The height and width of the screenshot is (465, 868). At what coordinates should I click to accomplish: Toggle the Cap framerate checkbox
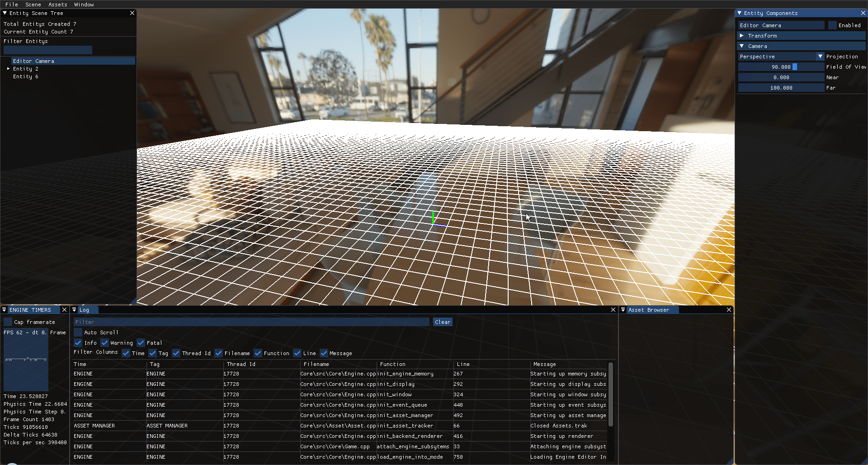tap(8, 322)
